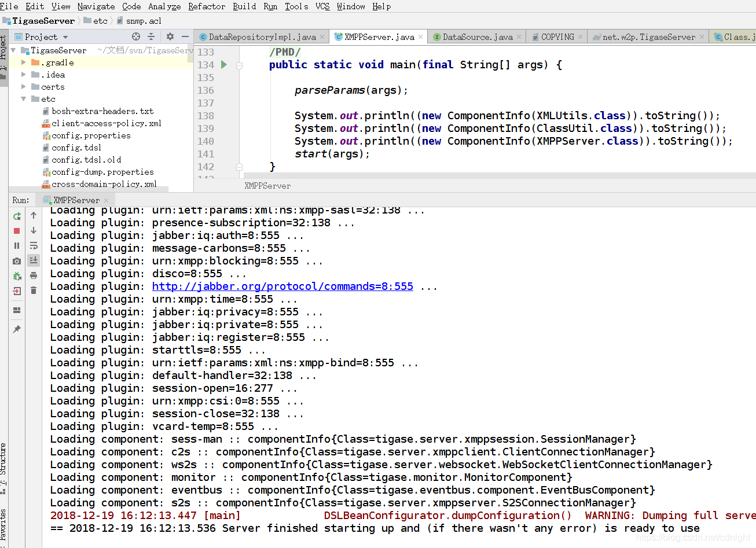Expand the .idea folder
Viewport: 756px width, 548px height.
[24, 75]
